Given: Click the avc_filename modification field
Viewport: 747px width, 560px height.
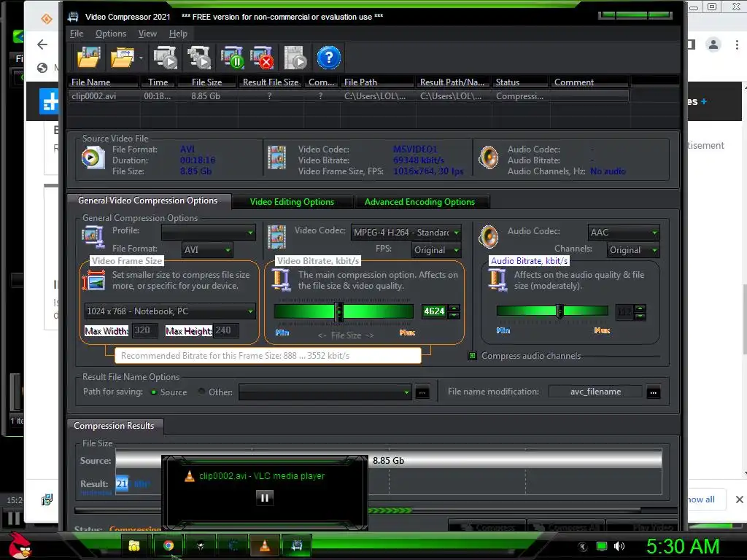Looking at the screenshot, I should click(595, 392).
